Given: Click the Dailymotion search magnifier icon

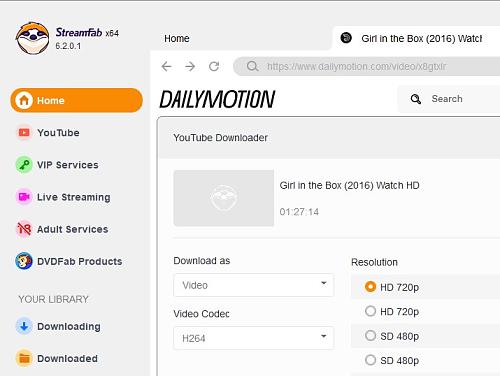Looking at the screenshot, I should coord(416,99).
